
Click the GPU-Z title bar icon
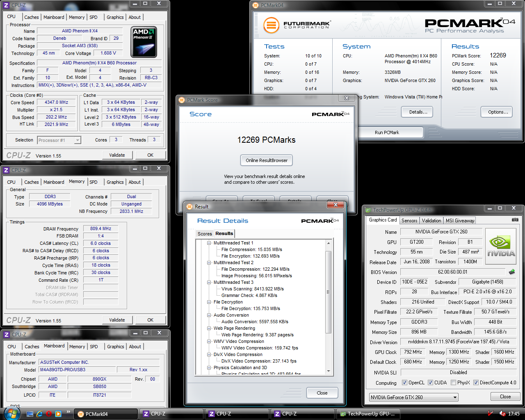click(368, 210)
